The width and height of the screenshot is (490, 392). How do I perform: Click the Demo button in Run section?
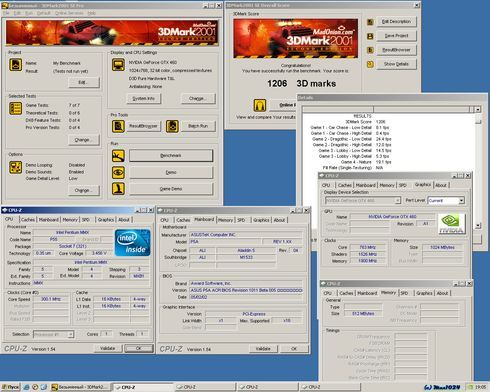coord(171,172)
